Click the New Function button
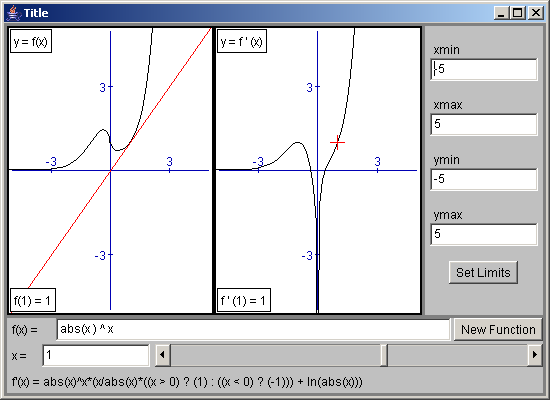Image resolution: width=550 pixels, height=400 pixels. pos(498,329)
